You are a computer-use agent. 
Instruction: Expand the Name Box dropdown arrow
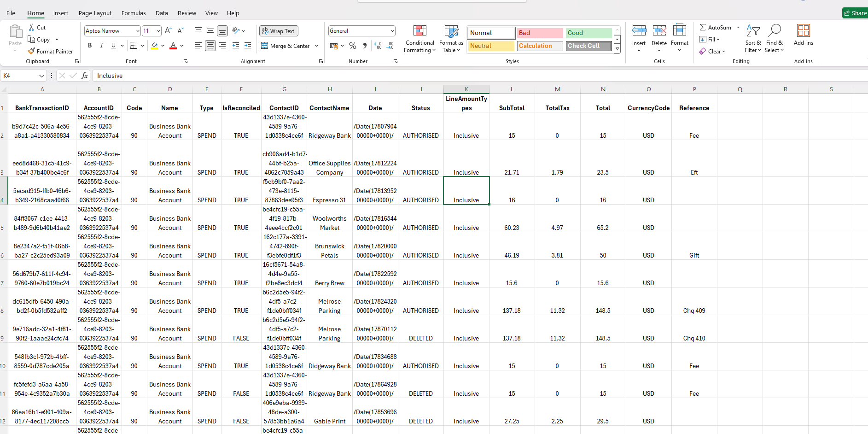pos(41,76)
